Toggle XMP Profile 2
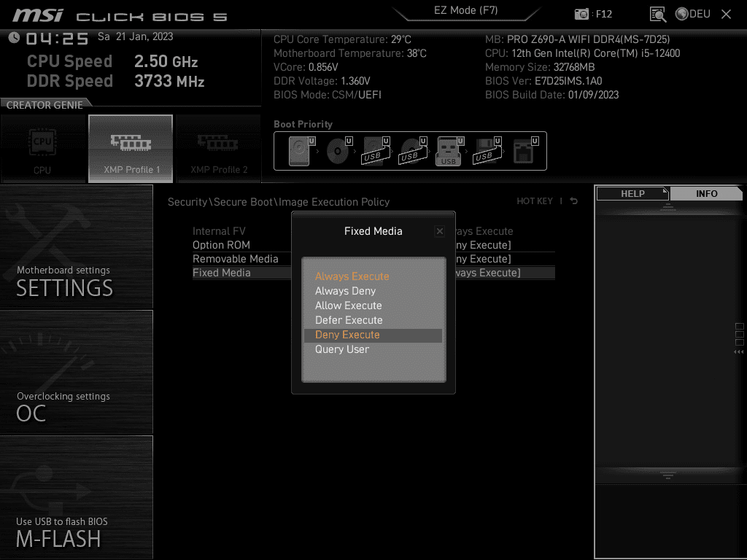 tap(218, 149)
